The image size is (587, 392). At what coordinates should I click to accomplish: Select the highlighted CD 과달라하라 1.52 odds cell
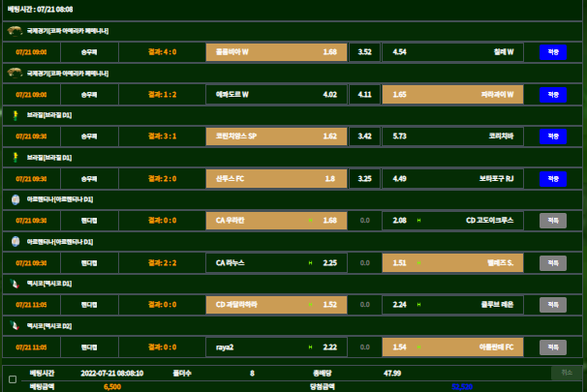(x=275, y=305)
